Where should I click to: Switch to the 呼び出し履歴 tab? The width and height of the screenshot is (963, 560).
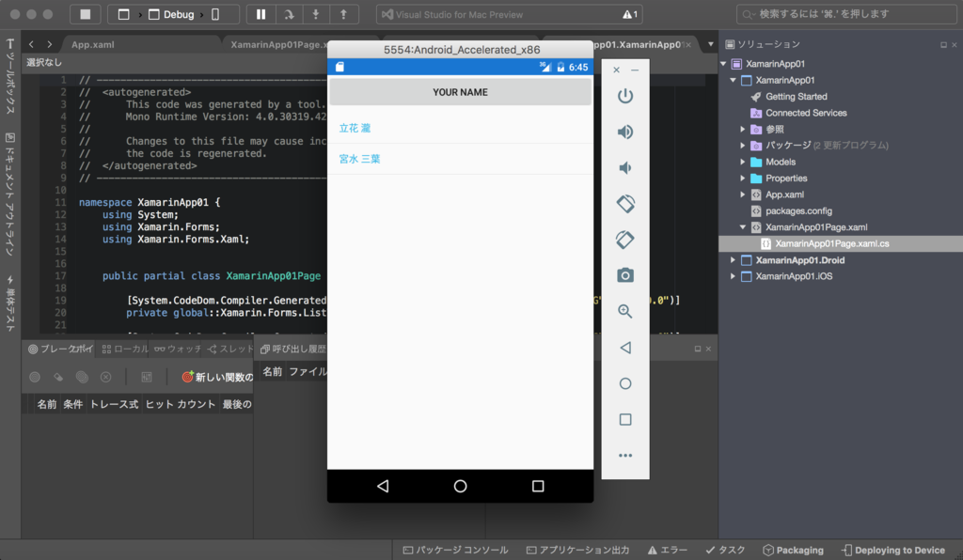coord(293,349)
